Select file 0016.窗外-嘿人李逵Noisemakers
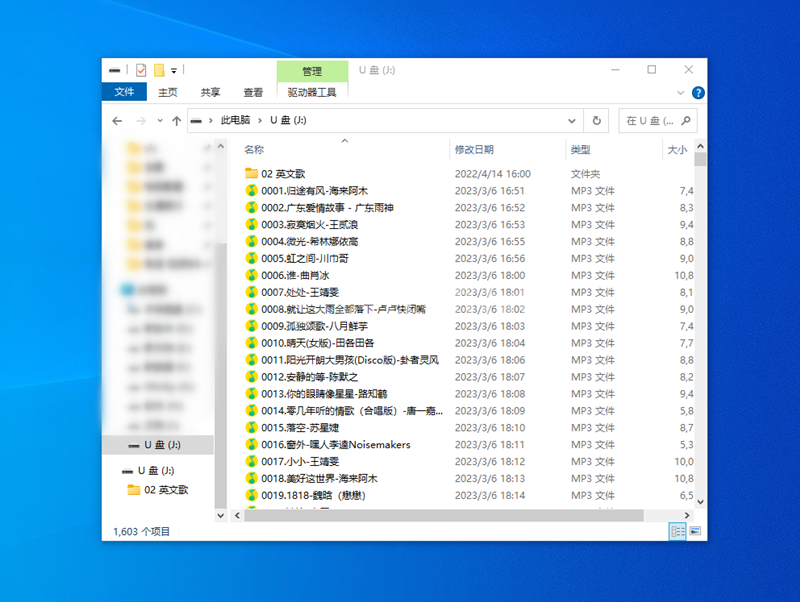The width and height of the screenshot is (800, 602). (x=336, y=444)
